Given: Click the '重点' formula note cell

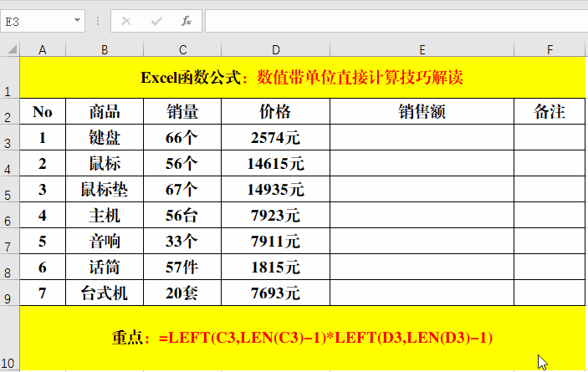Looking at the screenshot, I should (302, 338).
